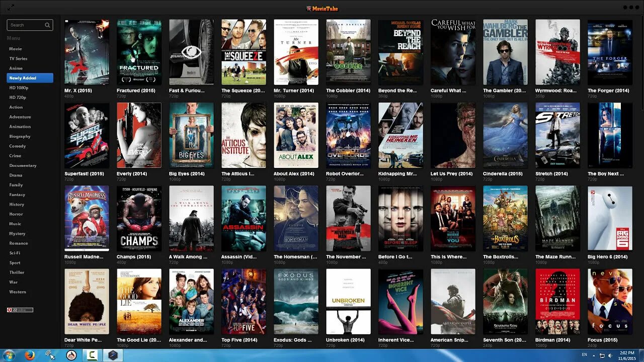Image resolution: width=644 pixels, height=362 pixels.
Task: Open the Sci-Fi genre list
Action: coord(15,253)
